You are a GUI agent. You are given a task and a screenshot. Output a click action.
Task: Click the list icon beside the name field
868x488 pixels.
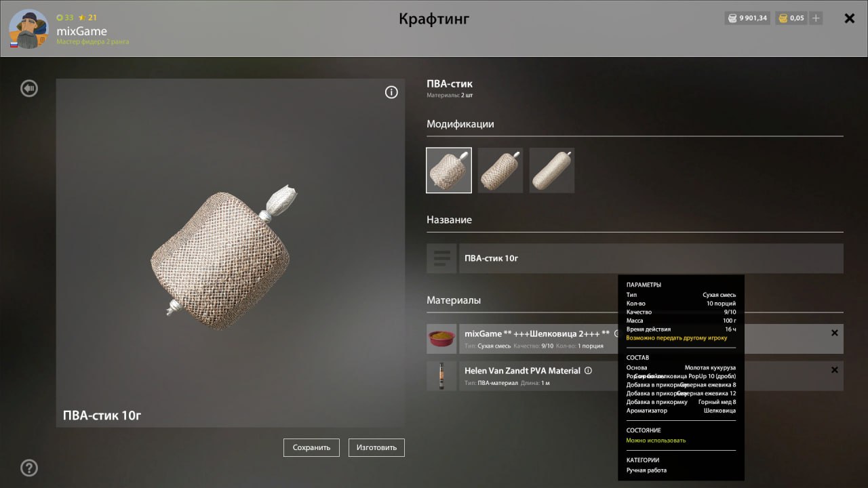441,258
